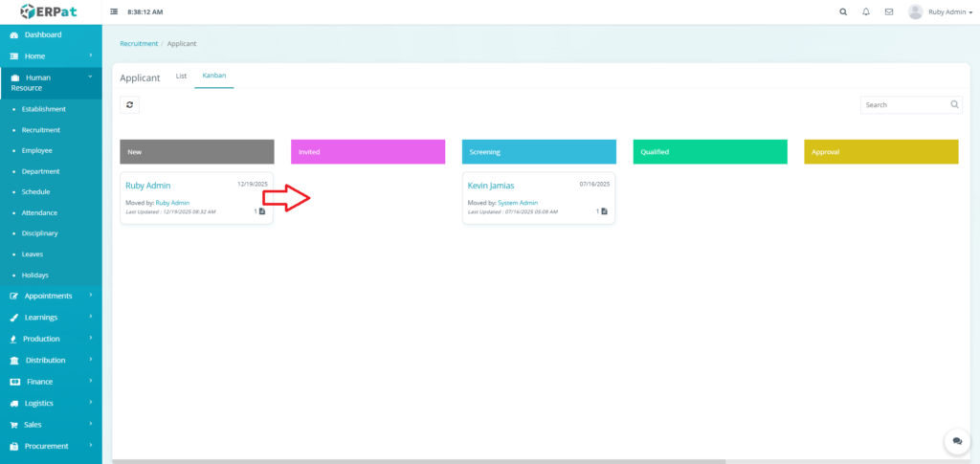Screen dimensions: 980x464
Task: Click the blue Screening column header
Action: point(540,152)
